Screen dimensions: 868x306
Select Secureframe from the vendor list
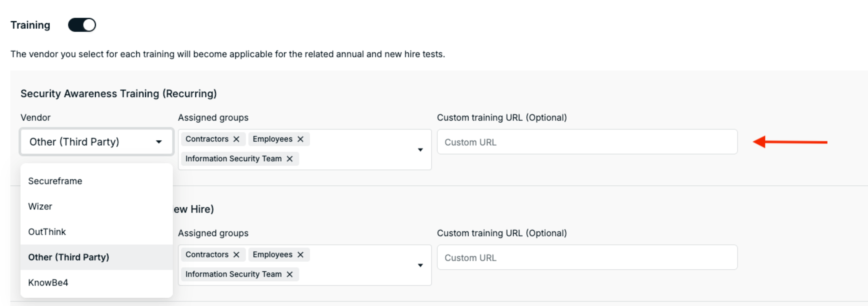tap(97, 181)
